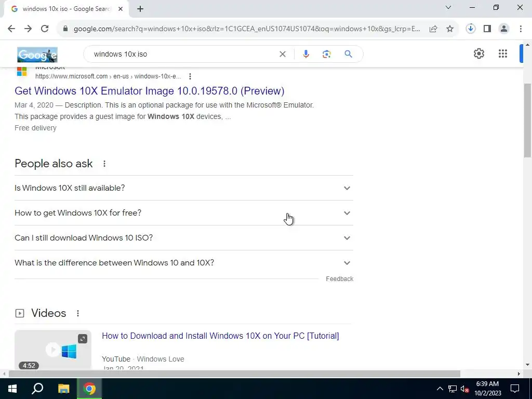Open Videos section options menu

click(x=78, y=313)
